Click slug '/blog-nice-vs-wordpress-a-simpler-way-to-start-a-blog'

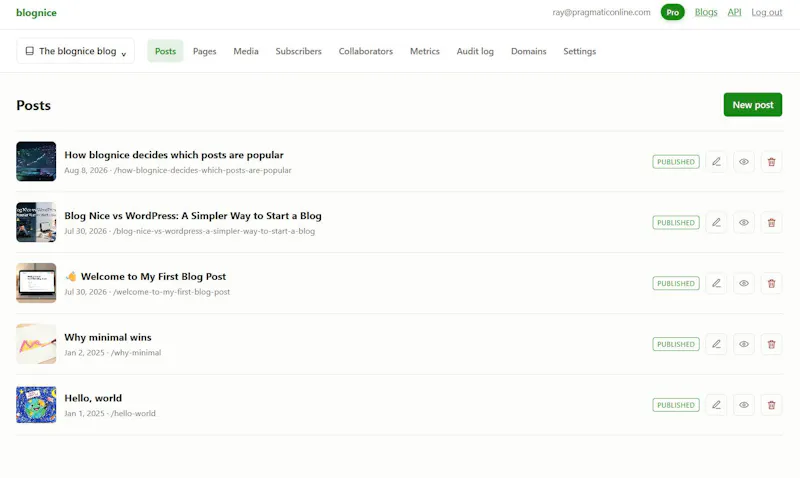tap(214, 231)
